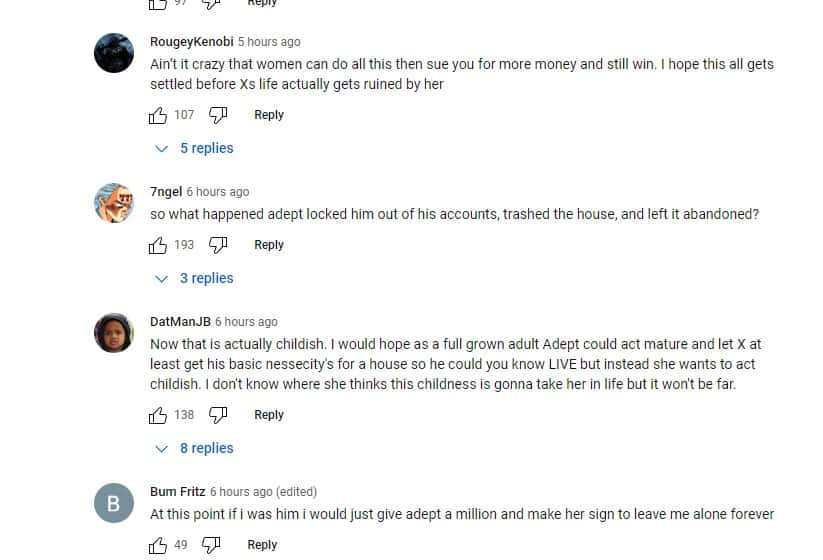Reply to 7ngel's comment
This screenshot has height=560, width=823.
pyautogui.click(x=269, y=245)
